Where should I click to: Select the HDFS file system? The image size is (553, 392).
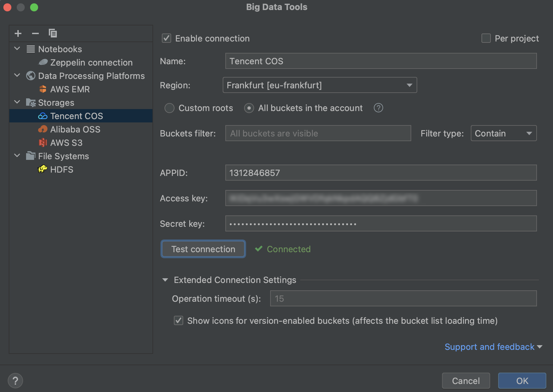[x=62, y=169]
